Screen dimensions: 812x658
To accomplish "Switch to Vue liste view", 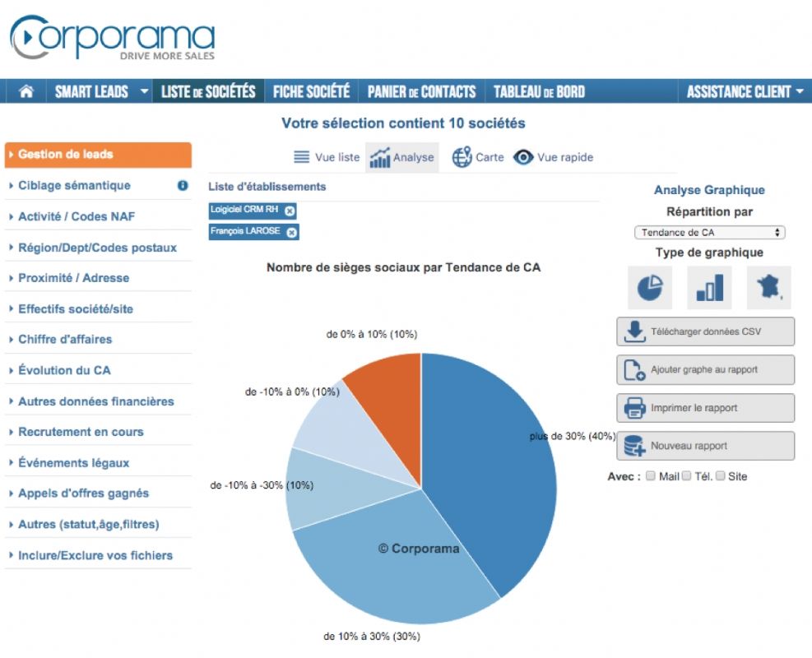I will pyautogui.click(x=327, y=157).
